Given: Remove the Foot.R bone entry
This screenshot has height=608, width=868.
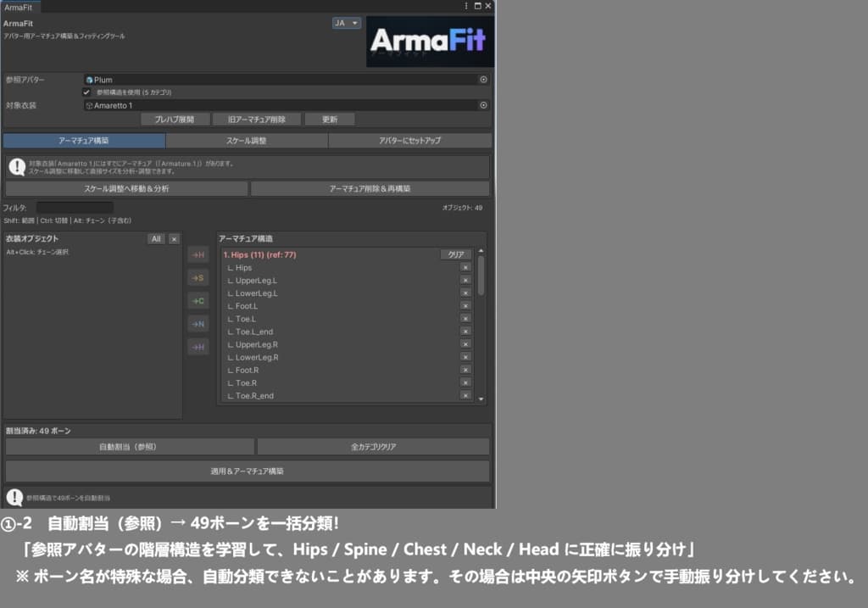Looking at the screenshot, I should [x=465, y=370].
